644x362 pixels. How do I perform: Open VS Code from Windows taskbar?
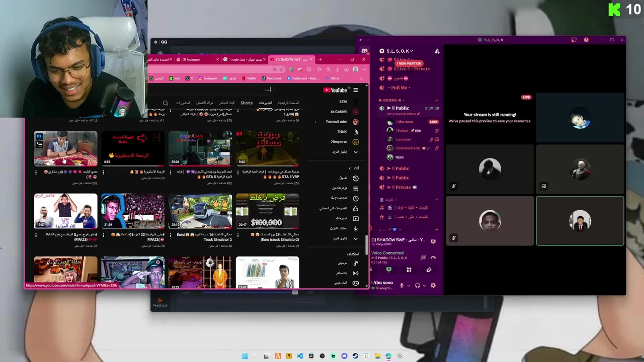coord(300,356)
